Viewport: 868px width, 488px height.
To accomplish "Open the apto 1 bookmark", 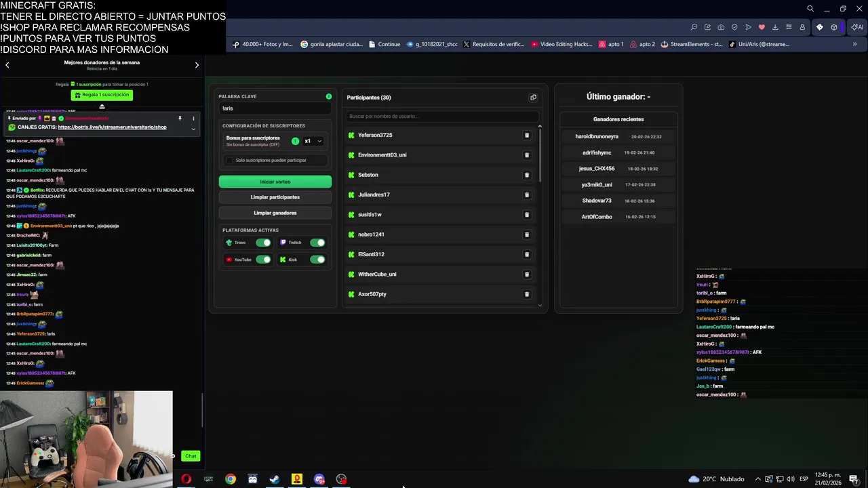I will (611, 44).
